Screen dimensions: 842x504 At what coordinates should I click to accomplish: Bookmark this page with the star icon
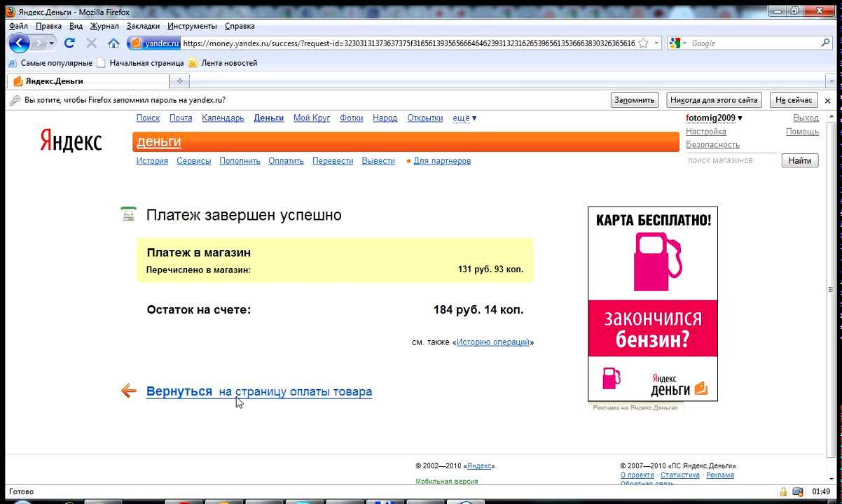643,43
